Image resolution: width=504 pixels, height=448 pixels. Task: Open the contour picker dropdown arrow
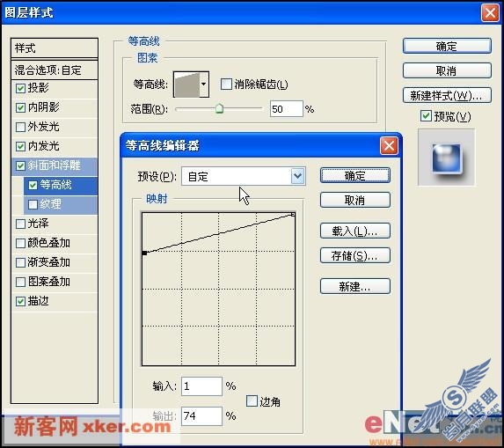(x=204, y=84)
